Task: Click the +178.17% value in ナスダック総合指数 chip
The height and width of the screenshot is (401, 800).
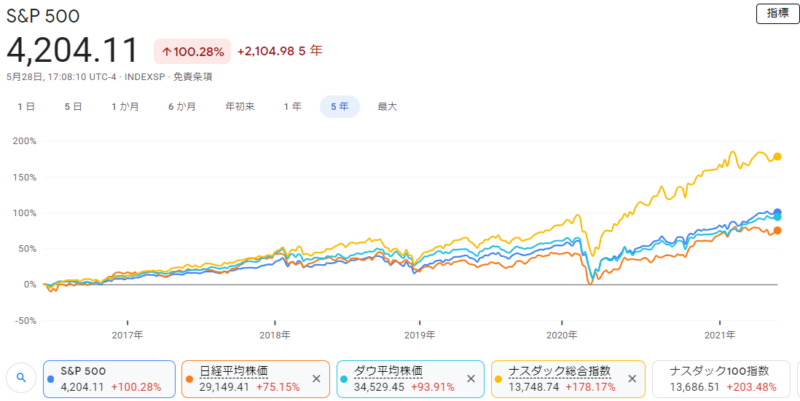Action: click(x=590, y=387)
